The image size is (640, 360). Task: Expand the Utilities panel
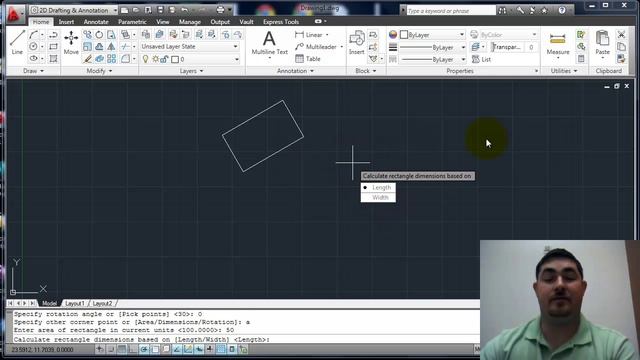pos(564,71)
